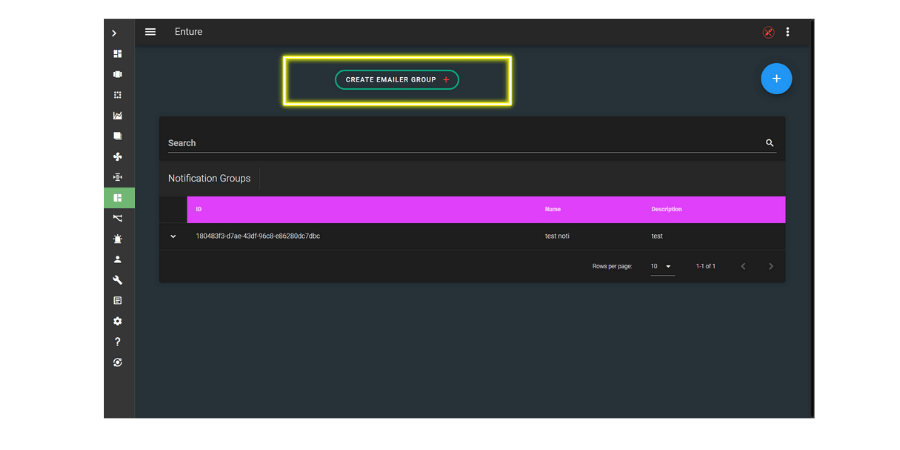Open the user profile sidebar icon
The height and width of the screenshot is (450, 900).
118,259
